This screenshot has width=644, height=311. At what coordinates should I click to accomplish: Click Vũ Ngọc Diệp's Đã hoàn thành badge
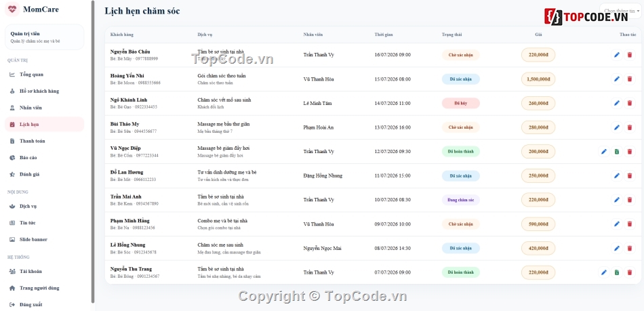pos(460,152)
